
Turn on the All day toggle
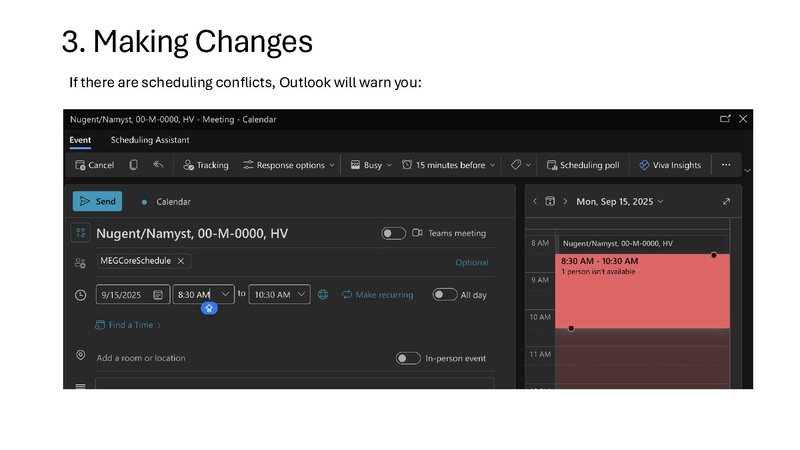pyautogui.click(x=444, y=295)
